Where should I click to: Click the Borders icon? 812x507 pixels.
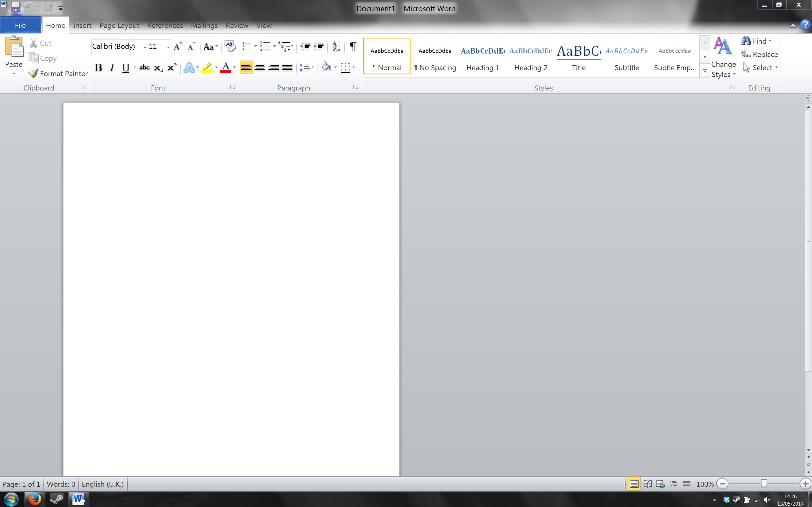click(345, 67)
